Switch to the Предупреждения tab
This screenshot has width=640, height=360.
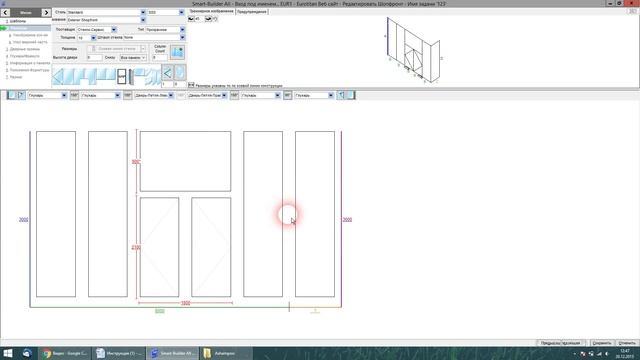pos(252,11)
